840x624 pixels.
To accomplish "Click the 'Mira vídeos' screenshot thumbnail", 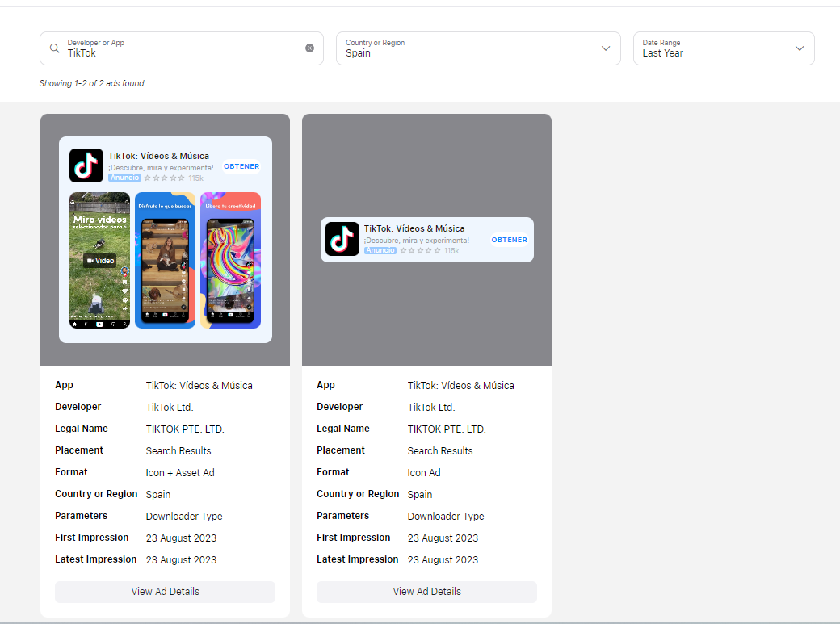I will [x=99, y=260].
